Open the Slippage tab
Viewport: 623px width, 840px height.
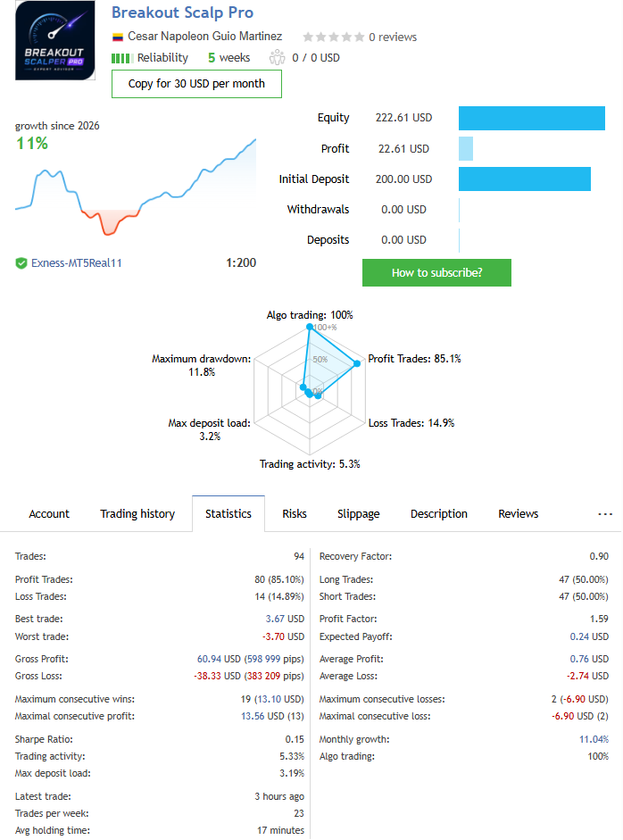[359, 514]
